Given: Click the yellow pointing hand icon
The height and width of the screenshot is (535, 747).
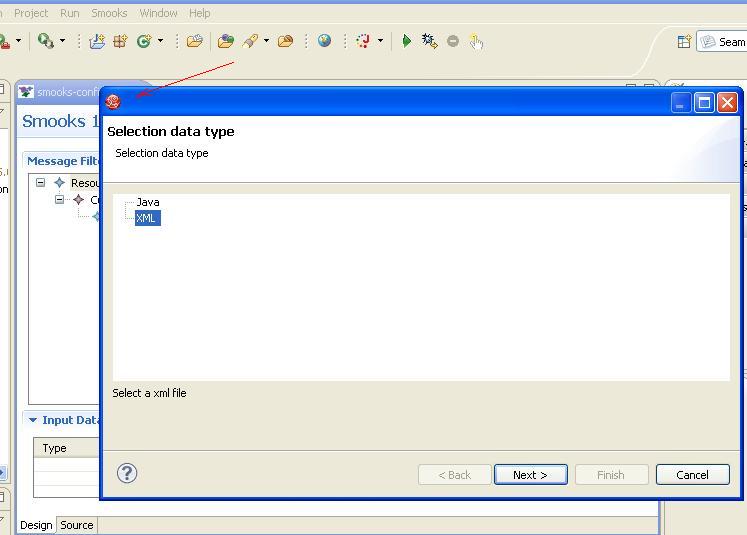Looking at the screenshot, I should 476,42.
